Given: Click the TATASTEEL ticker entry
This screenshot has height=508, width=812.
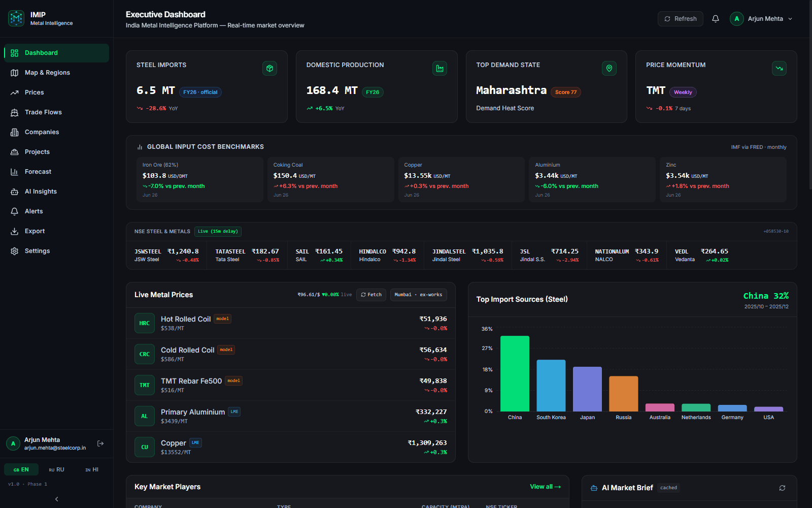Looking at the screenshot, I should [247, 256].
